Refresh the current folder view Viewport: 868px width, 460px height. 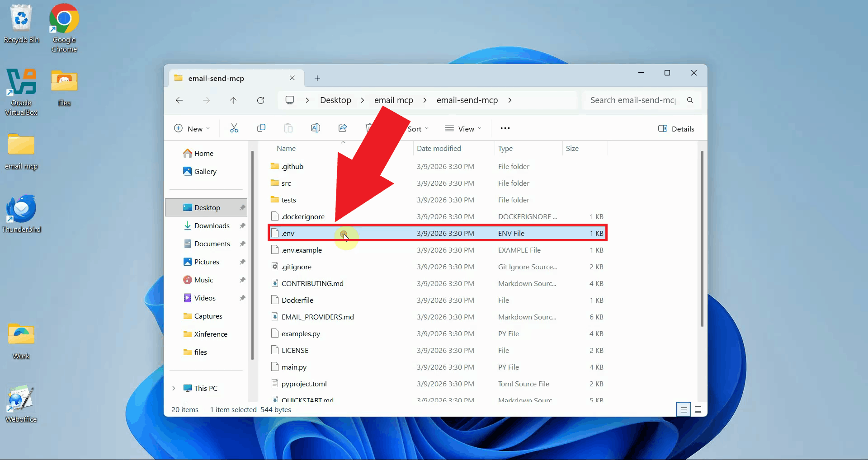260,100
